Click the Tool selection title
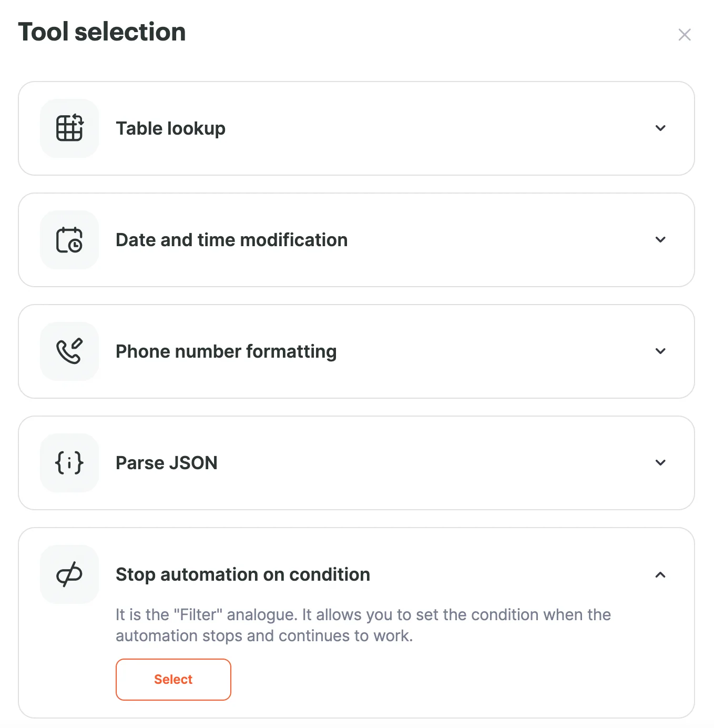The image size is (714, 728). pos(102,32)
